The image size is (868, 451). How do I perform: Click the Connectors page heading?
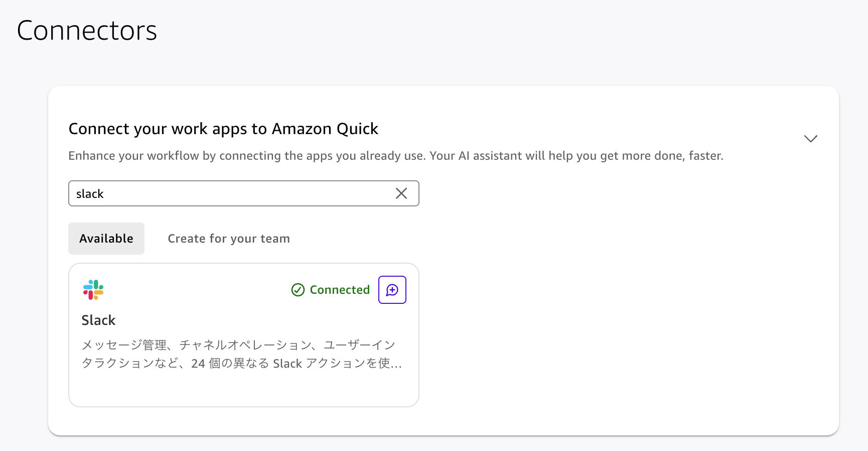coord(87,30)
